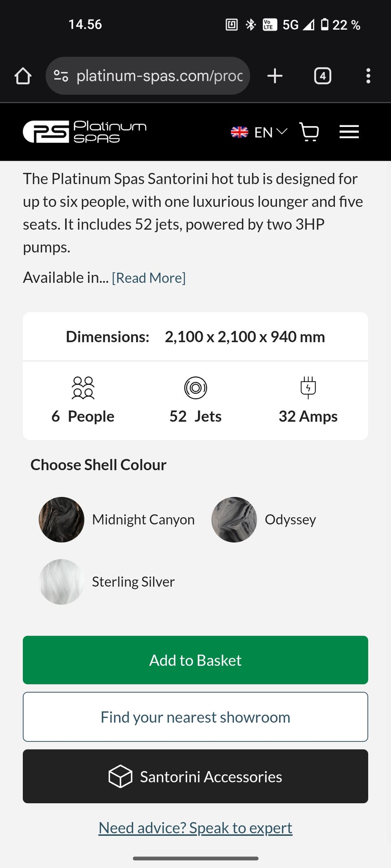Follow the Need advice? Speak to expert link

click(x=195, y=828)
